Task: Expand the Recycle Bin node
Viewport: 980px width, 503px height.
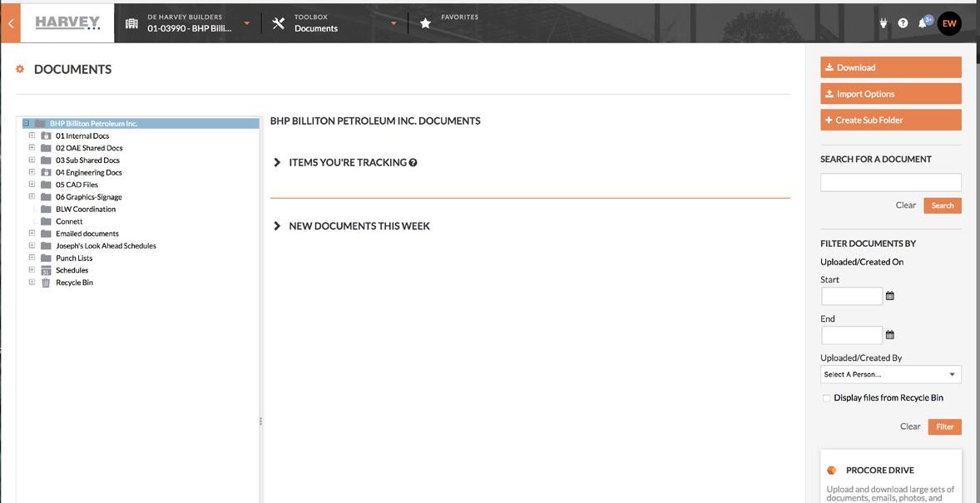Action: pos(32,283)
